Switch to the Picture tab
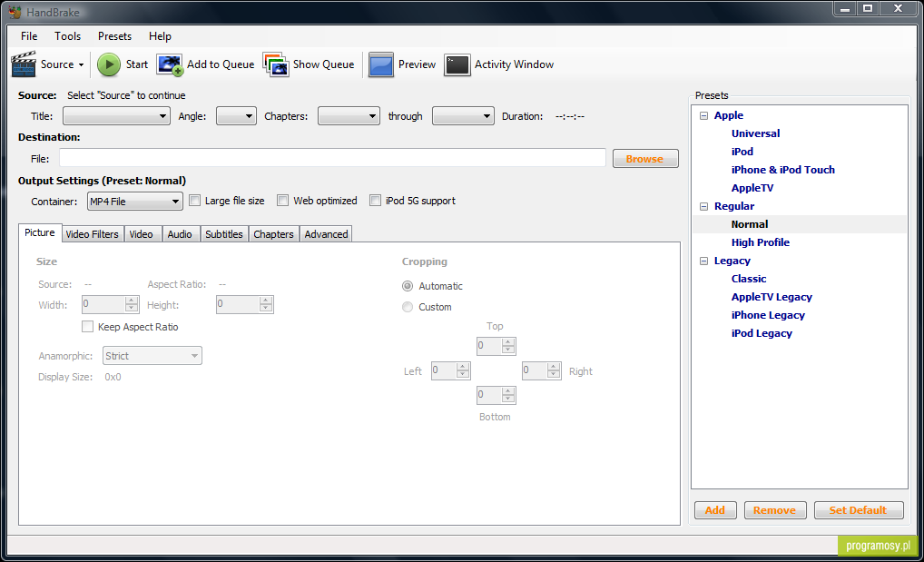The height and width of the screenshot is (562, 924). tap(40, 233)
